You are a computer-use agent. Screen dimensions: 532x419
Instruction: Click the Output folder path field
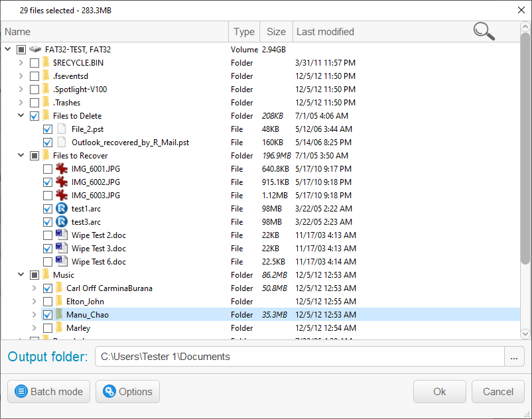click(x=299, y=357)
